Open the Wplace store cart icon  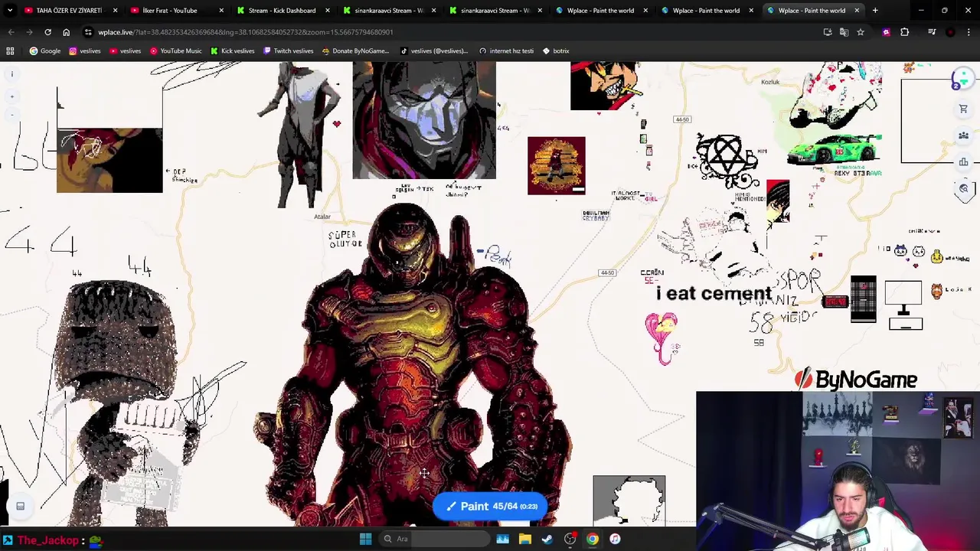pyautogui.click(x=963, y=109)
